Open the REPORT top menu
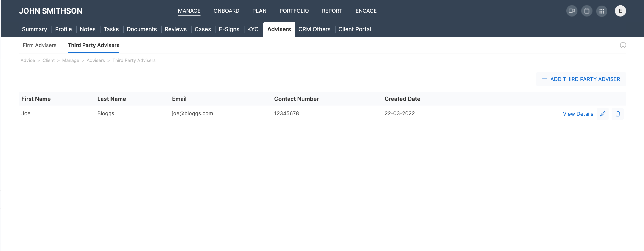The image size is (644, 251). point(332,11)
